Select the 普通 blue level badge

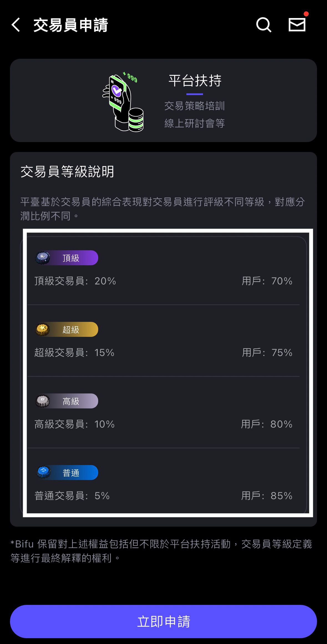click(71, 473)
